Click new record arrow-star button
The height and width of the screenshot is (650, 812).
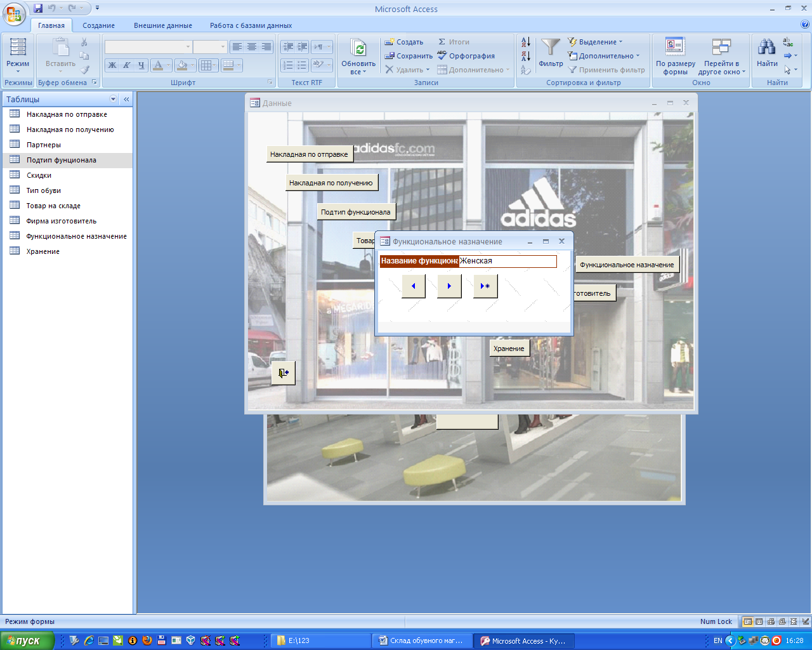point(485,286)
